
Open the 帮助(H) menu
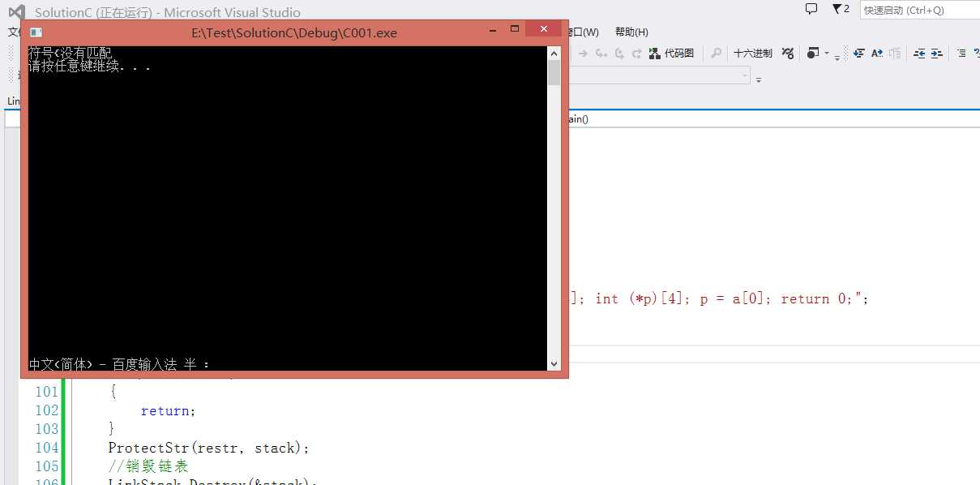[631, 32]
